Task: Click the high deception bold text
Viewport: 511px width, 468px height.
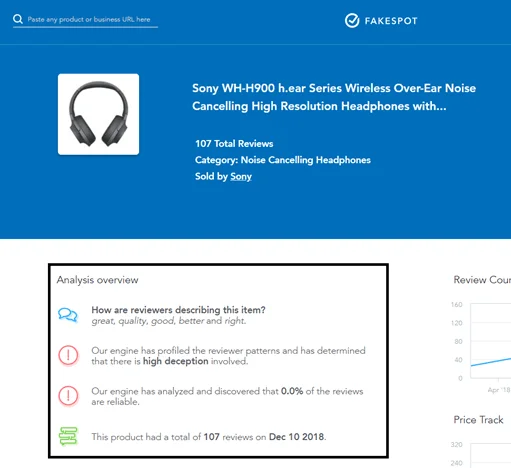Action: click(x=176, y=361)
